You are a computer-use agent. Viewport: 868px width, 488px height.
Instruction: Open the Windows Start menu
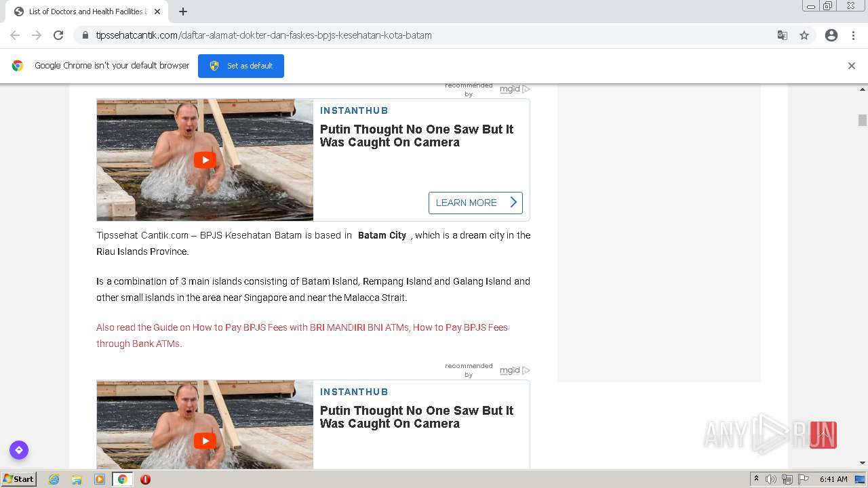[x=19, y=479]
